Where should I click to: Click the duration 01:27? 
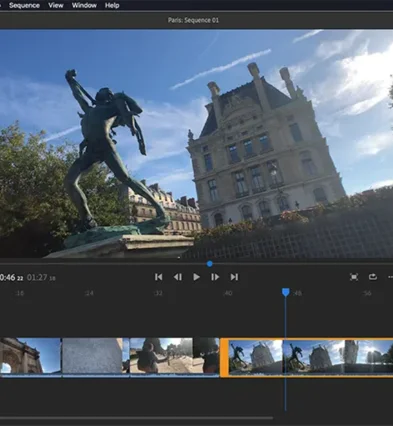point(41,277)
